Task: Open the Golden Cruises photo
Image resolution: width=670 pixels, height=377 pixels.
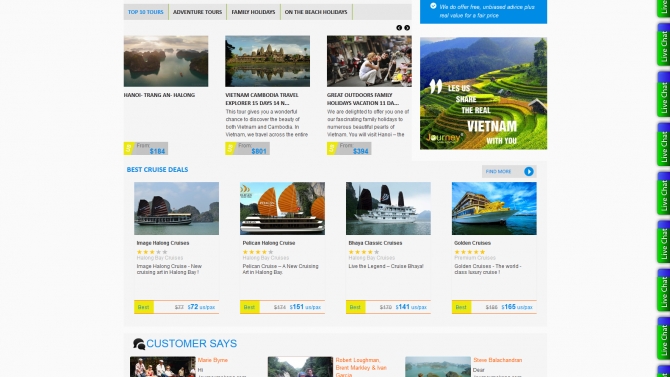Action: tap(494, 209)
